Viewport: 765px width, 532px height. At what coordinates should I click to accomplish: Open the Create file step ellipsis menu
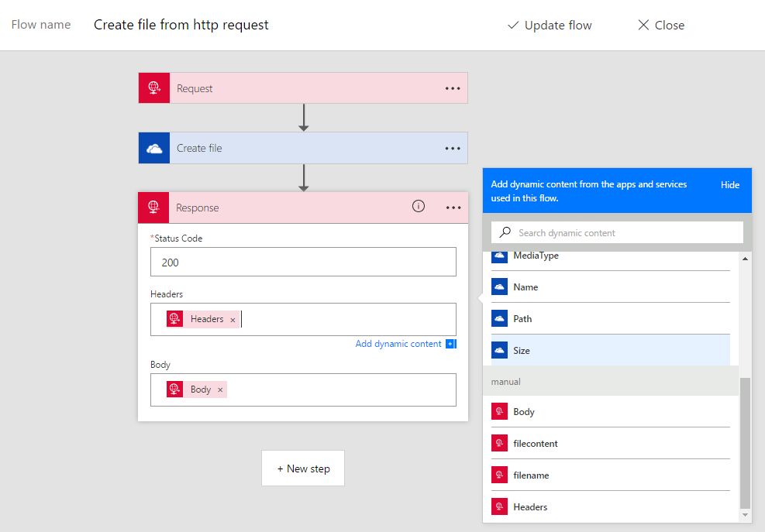(453, 148)
